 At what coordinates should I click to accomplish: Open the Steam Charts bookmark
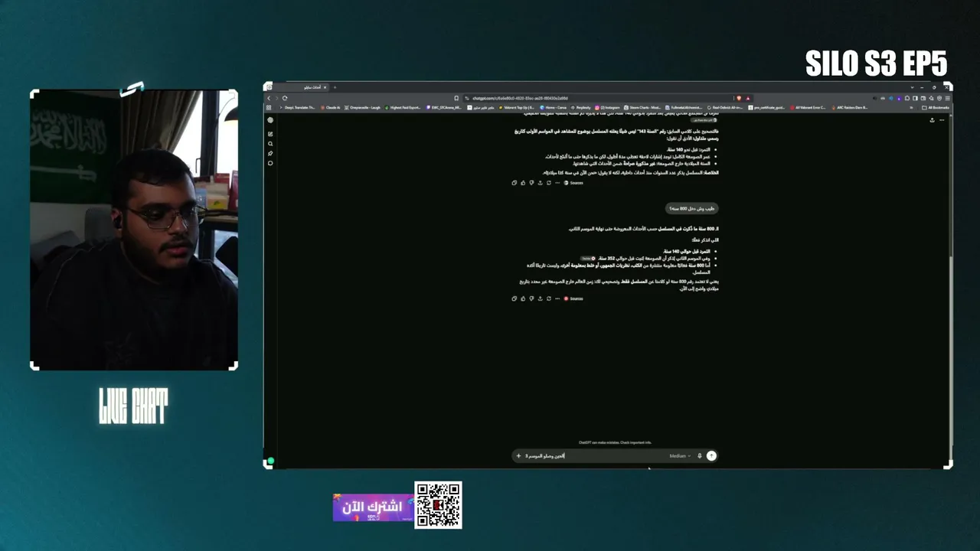click(x=642, y=108)
